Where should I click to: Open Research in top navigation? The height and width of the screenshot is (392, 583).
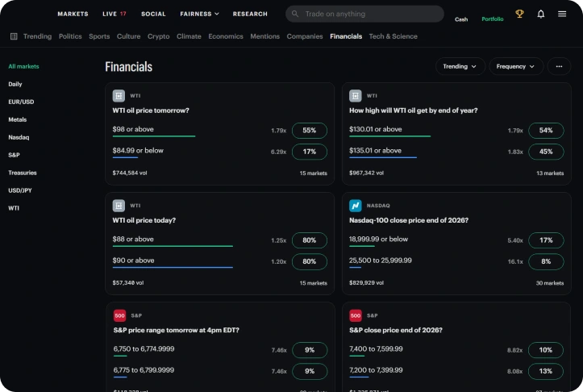pos(250,14)
